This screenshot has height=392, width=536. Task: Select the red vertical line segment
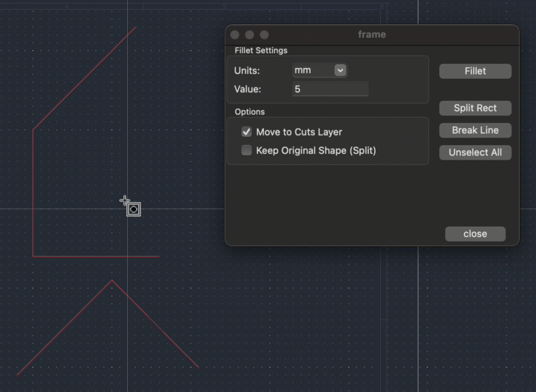click(x=33, y=193)
